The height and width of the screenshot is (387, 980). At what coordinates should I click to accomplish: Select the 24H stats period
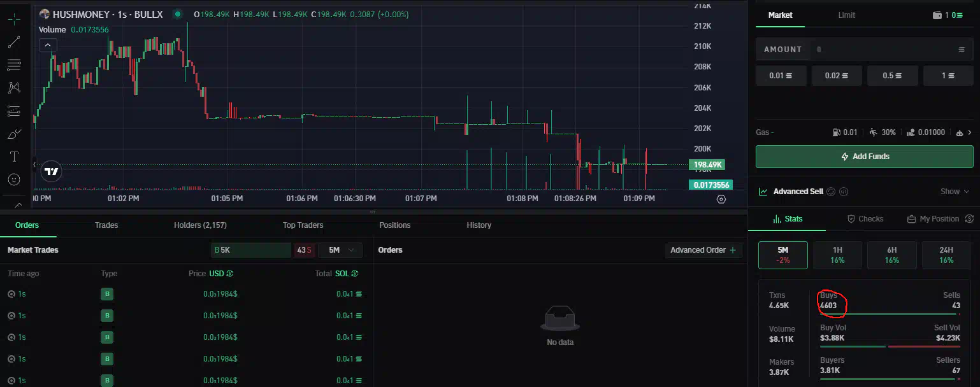(946, 255)
